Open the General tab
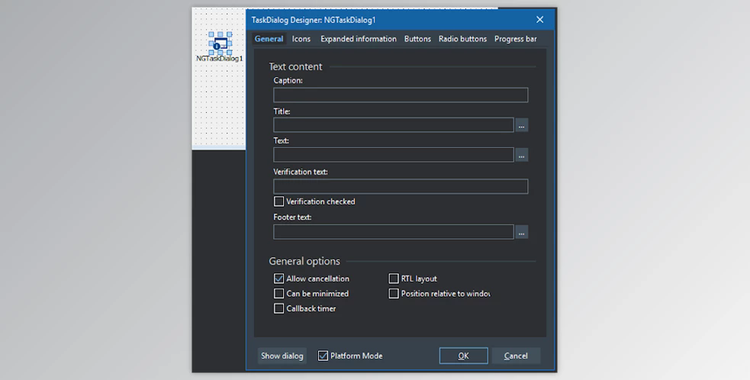Image resolution: width=750 pixels, height=380 pixels. pos(269,39)
